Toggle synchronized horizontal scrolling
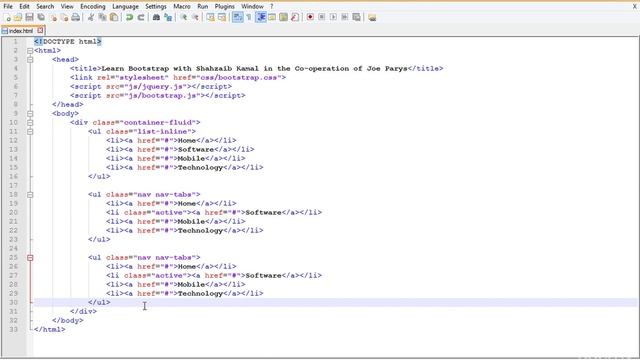The width and height of the screenshot is (640, 360). click(222, 17)
